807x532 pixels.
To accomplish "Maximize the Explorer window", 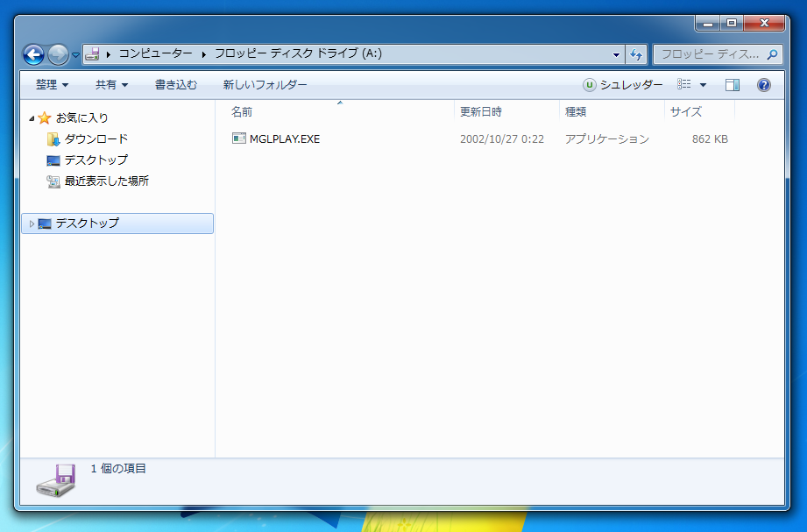I will [732, 23].
